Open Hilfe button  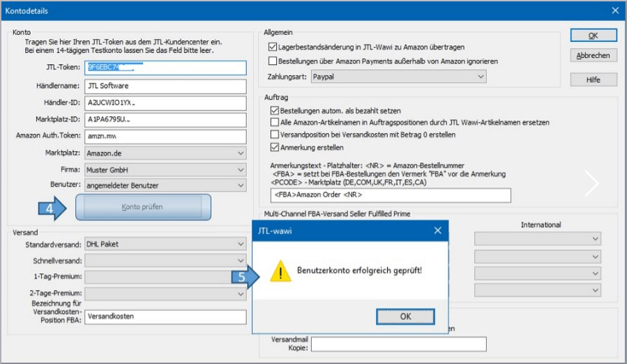[x=594, y=79]
